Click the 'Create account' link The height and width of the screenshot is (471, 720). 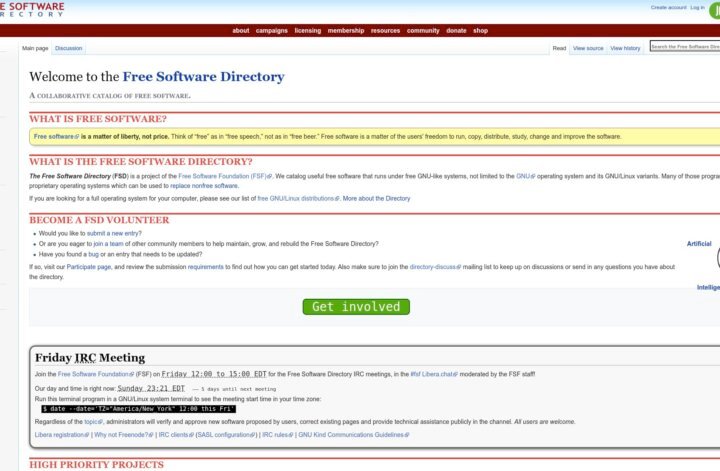click(668, 7)
